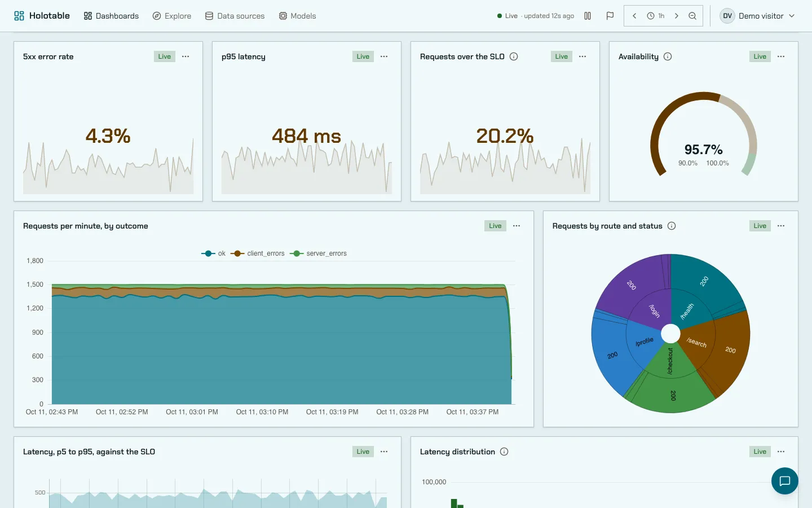Open the Dashboards section
The width and height of the screenshot is (812, 508).
[x=111, y=16]
